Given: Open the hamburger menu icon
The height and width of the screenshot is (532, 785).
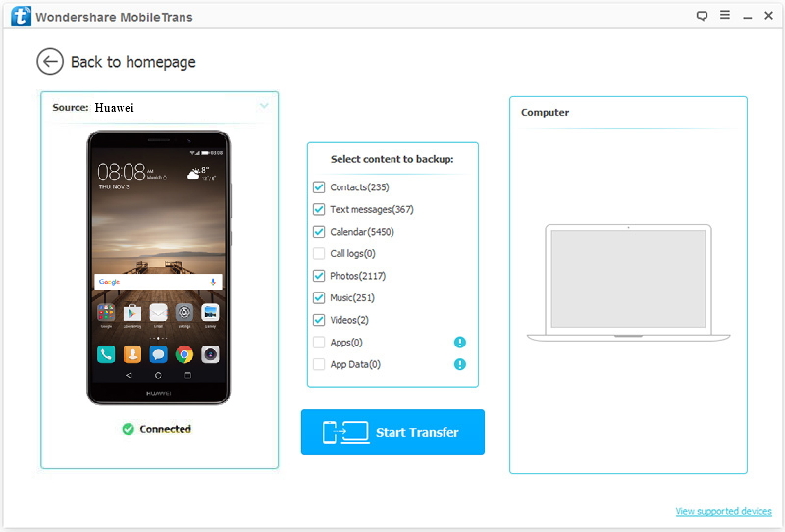Looking at the screenshot, I should click(725, 15).
